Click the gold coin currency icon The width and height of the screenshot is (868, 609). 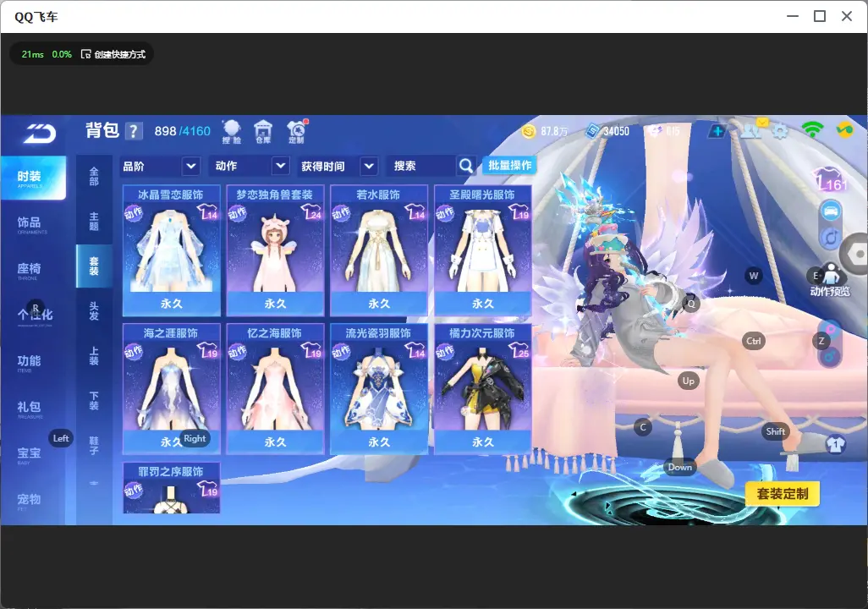(x=529, y=131)
